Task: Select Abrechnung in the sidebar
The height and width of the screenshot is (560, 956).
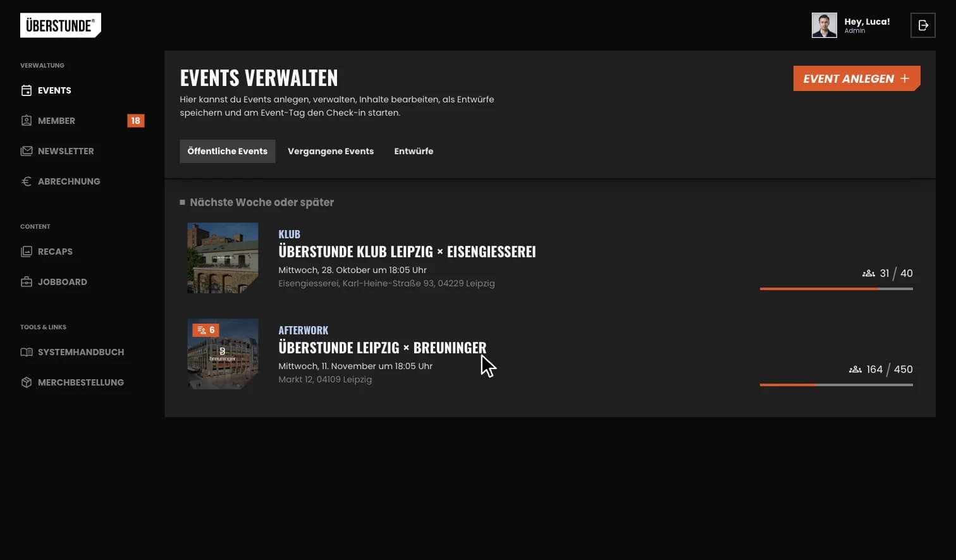Action: point(69,181)
